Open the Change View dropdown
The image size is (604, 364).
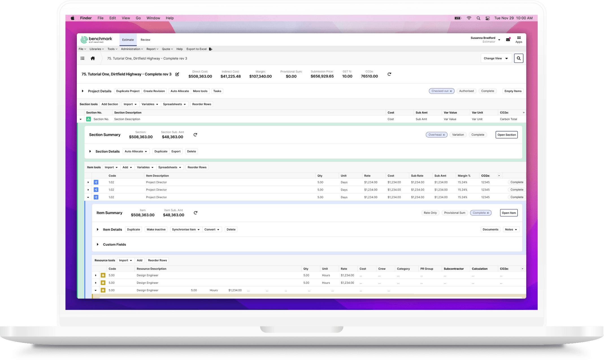pos(496,58)
